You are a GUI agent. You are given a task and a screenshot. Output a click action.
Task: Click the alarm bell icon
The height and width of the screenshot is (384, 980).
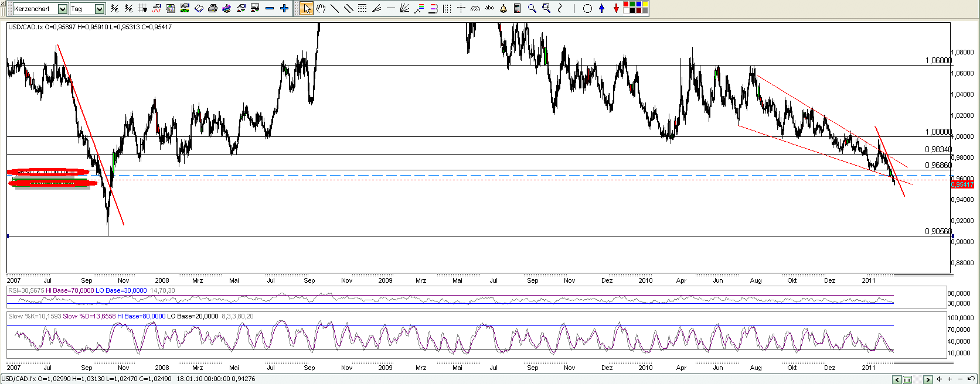click(x=503, y=8)
